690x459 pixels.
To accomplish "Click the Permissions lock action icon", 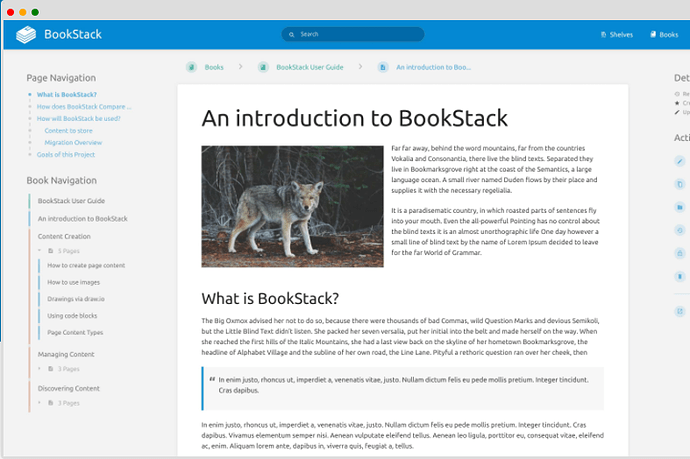I will 680,253.
